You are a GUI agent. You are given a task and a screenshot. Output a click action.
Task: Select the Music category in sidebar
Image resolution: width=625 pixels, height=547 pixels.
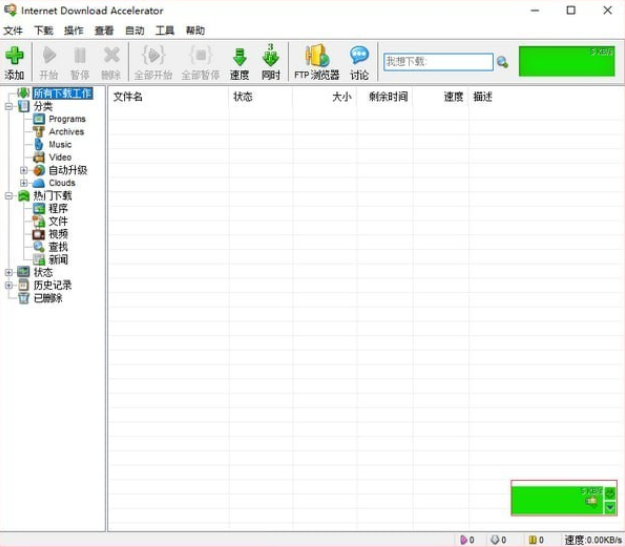60,145
